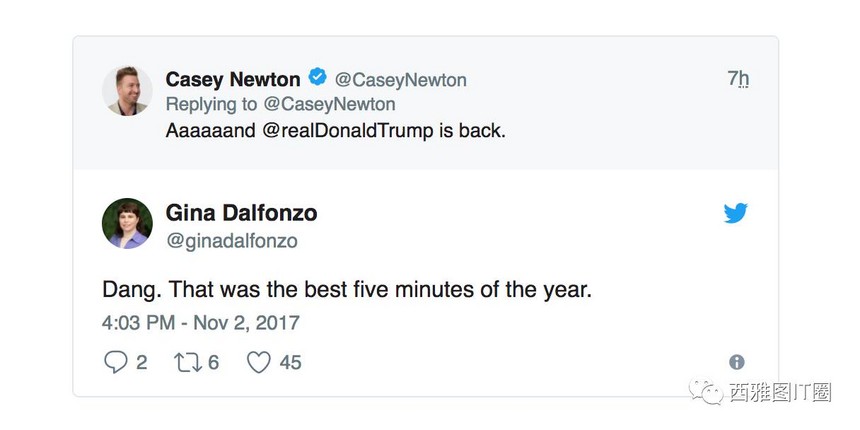860x430 pixels.
Task: Click the @CaseyNewton handle beside the name
Action: [400, 80]
